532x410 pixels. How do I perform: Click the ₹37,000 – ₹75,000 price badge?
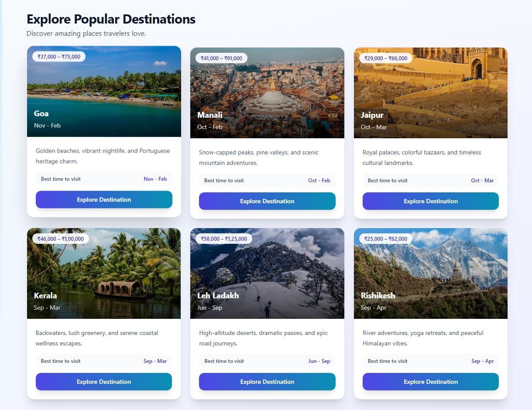pyautogui.click(x=59, y=57)
